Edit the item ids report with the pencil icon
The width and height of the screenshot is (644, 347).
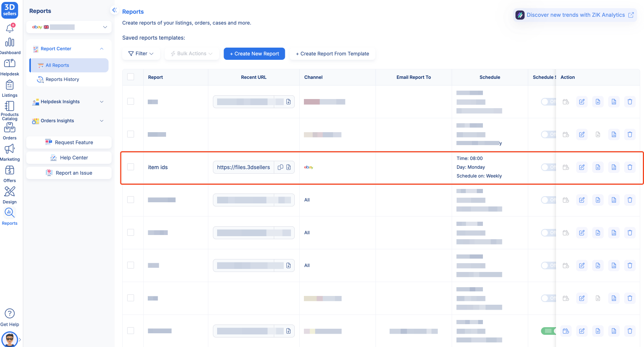[582, 167]
